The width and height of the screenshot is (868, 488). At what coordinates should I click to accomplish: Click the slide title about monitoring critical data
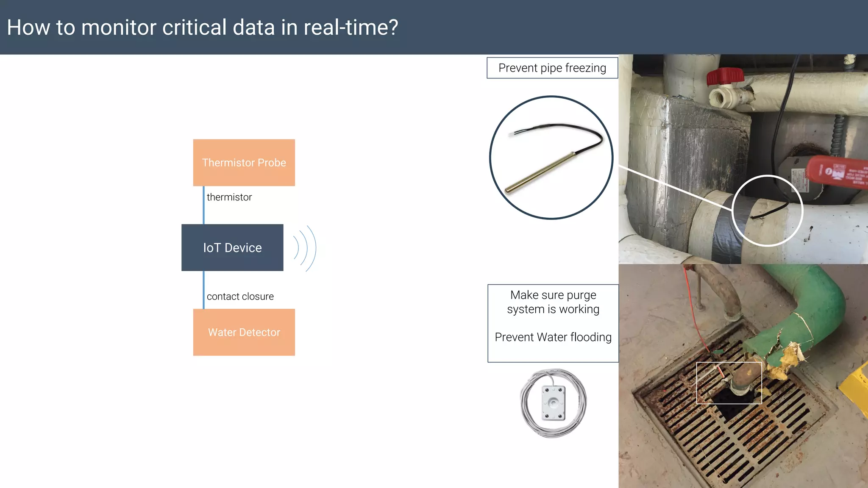203,28
